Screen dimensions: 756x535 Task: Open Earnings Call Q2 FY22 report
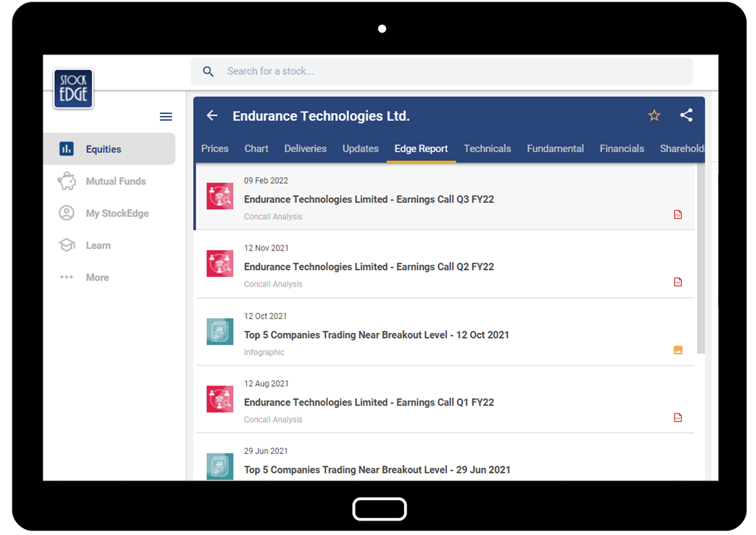click(x=369, y=267)
